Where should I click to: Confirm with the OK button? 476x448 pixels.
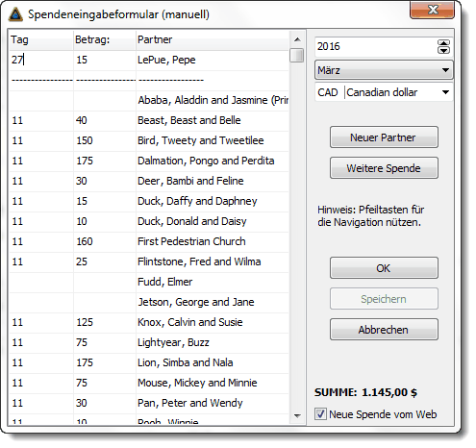click(x=384, y=268)
